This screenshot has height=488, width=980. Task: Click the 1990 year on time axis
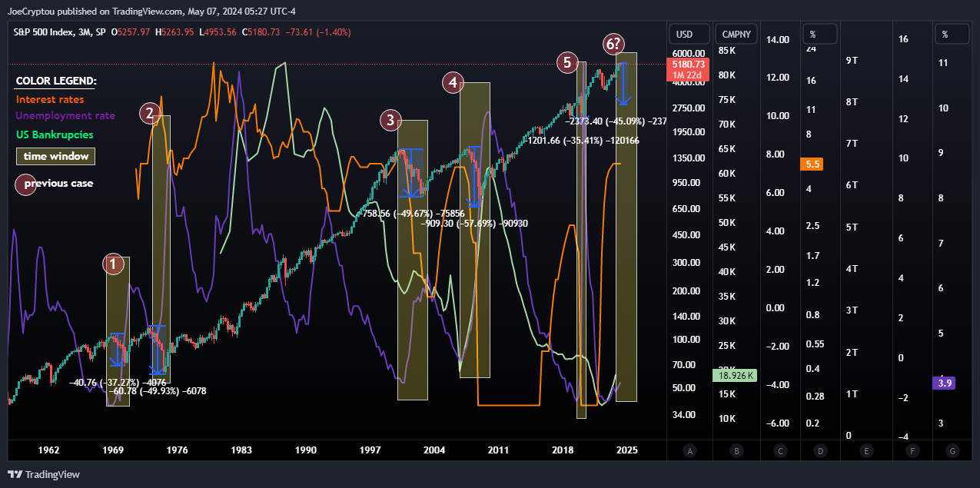(x=306, y=450)
